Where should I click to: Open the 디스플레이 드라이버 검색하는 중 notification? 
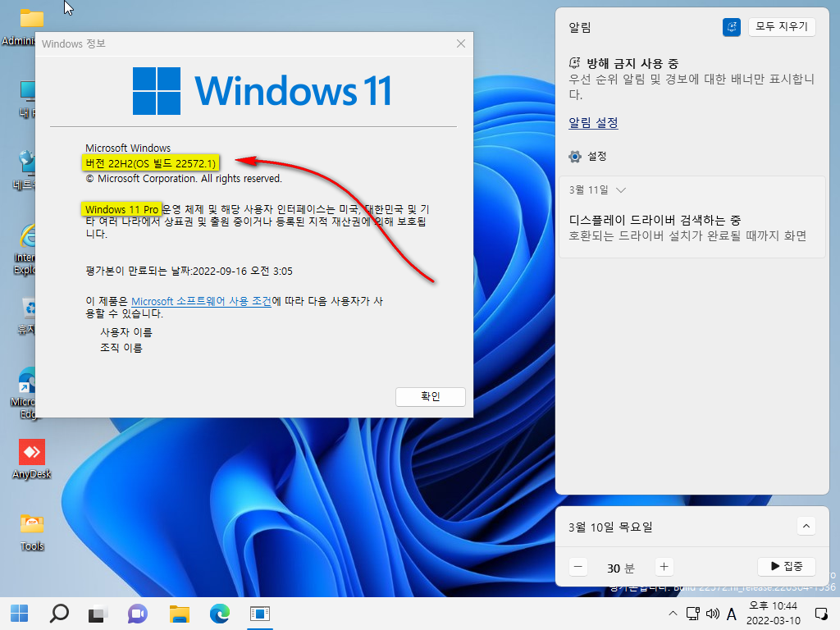(692, 228)
